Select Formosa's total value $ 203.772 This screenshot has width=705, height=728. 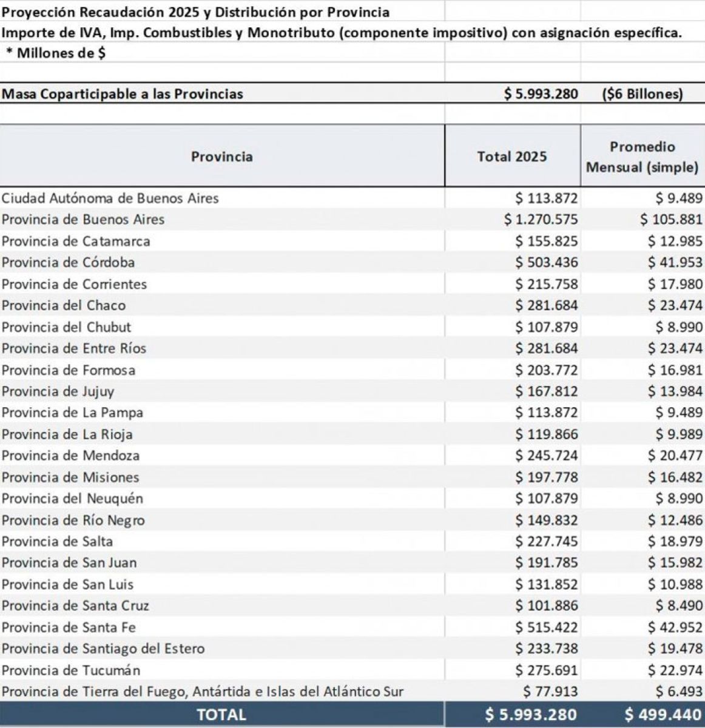[546, 370]
